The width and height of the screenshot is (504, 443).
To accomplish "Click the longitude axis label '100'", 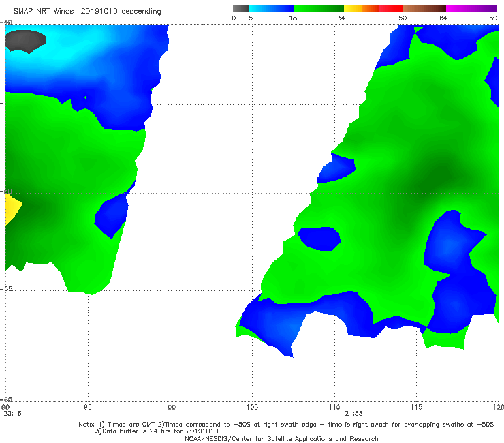I will [x=170, y=408].
